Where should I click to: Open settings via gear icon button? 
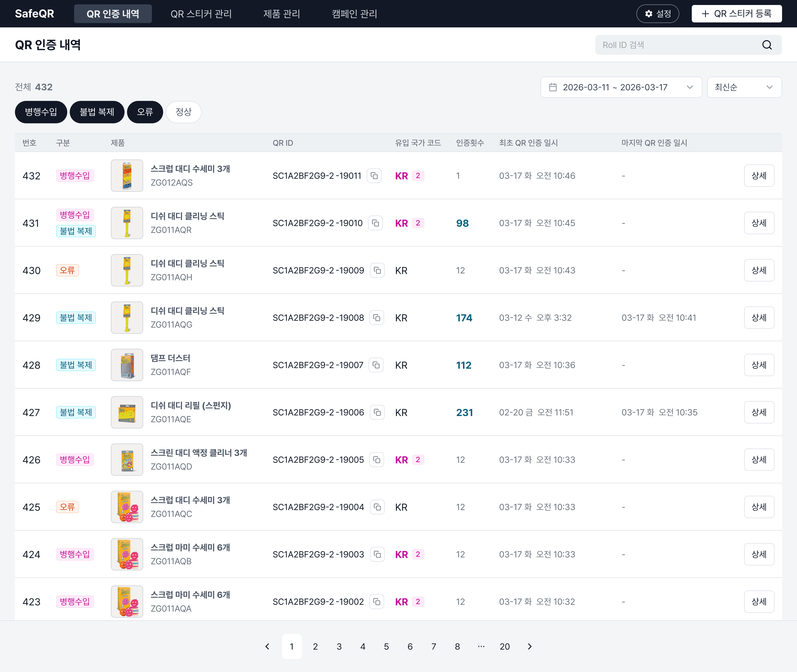657,14
